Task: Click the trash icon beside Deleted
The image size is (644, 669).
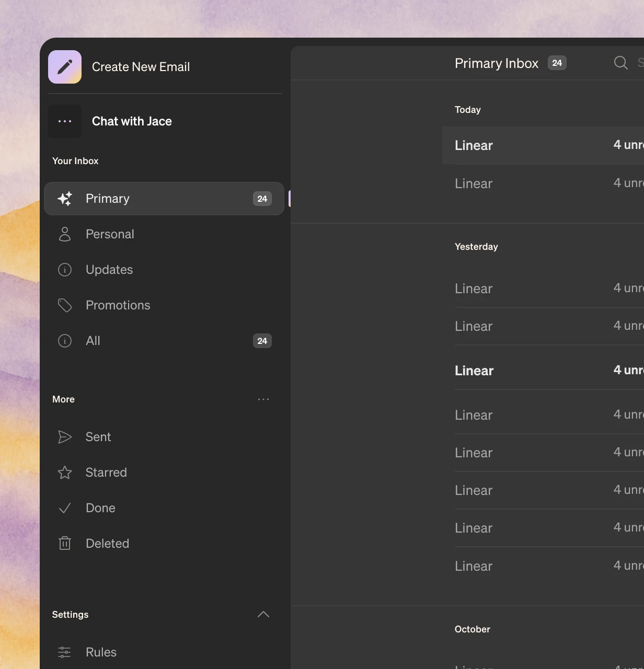Action: coord(65,543)
